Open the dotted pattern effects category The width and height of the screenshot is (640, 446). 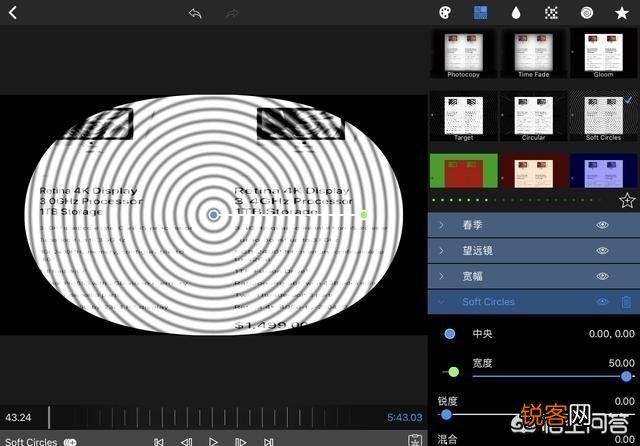click(x=551, y=13)
